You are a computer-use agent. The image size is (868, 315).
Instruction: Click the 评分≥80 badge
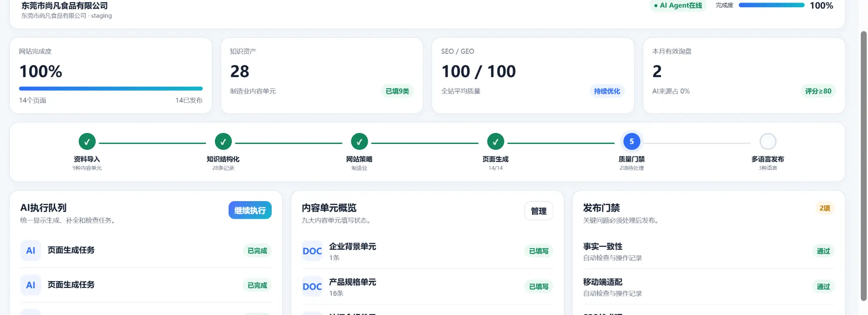[818, 91]
